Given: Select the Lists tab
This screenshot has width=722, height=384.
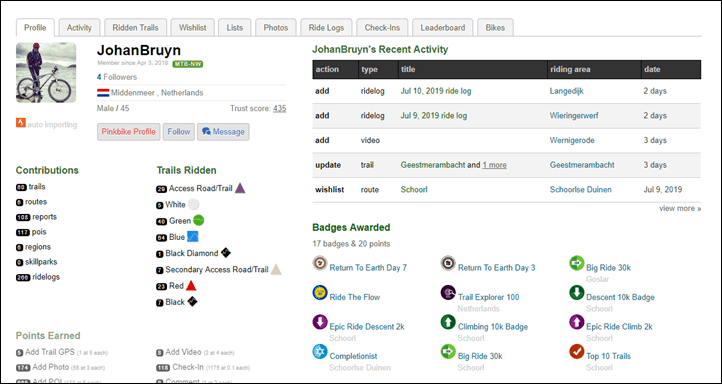Looking at the screenshot, I should [x=234, y=28].
